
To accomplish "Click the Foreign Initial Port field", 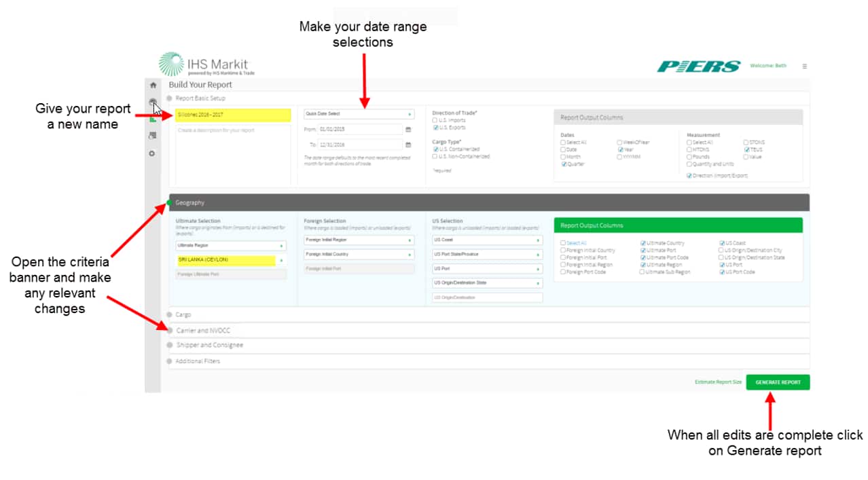I will pos(359,269).
